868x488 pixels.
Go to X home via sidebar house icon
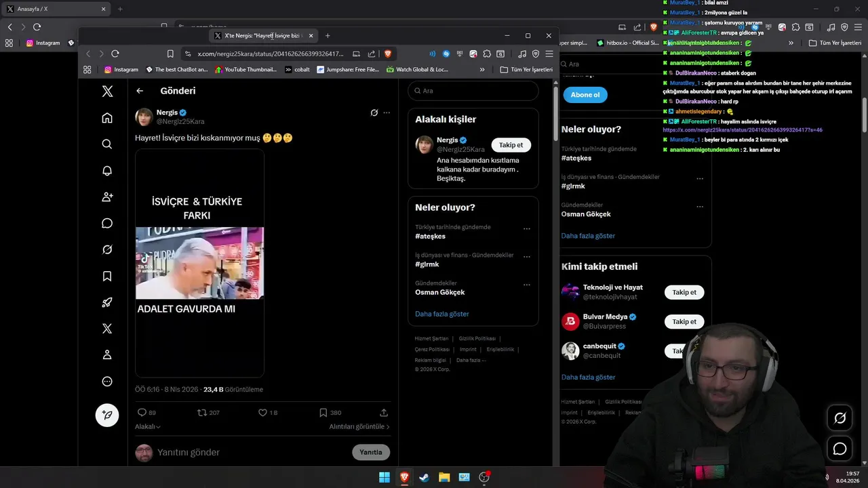pos(107,118)
